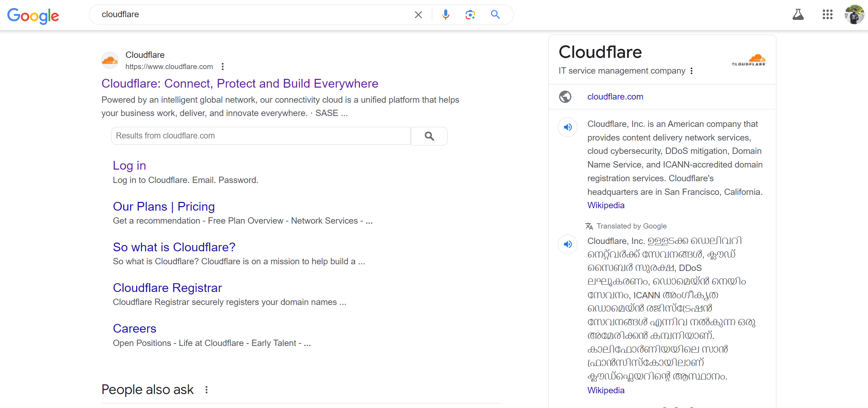This screenshot has height=408, width=868.
Task: Open Search Labs flask icon
Action: [798, 14]
